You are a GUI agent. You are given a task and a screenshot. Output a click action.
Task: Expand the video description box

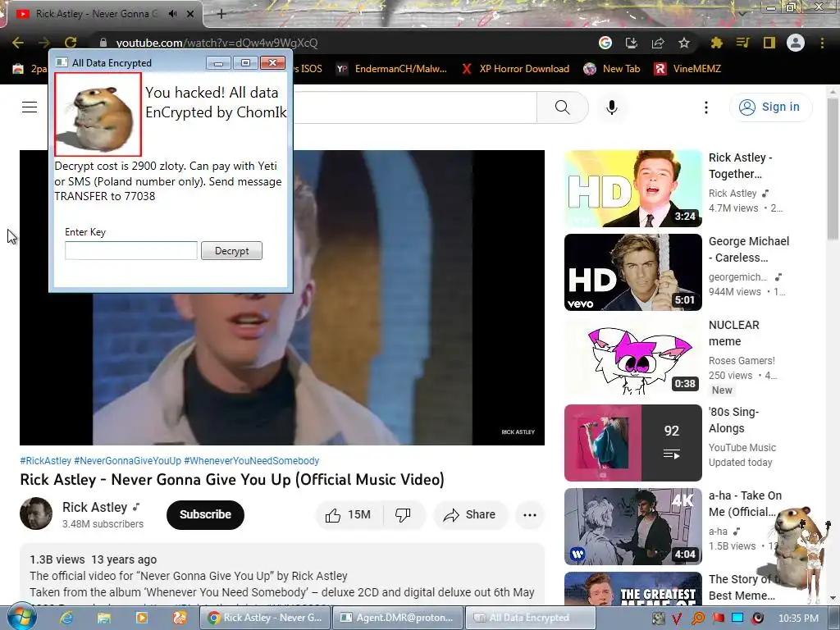point(282,574)
